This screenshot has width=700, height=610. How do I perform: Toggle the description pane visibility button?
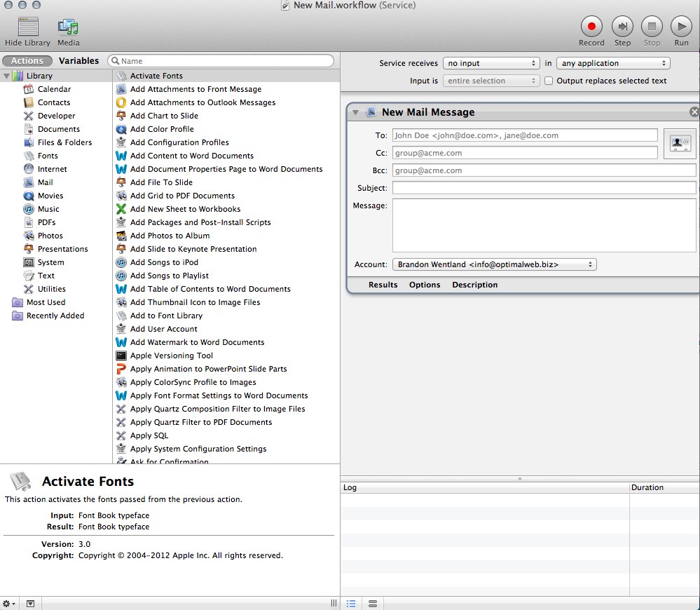click(30, 604)
